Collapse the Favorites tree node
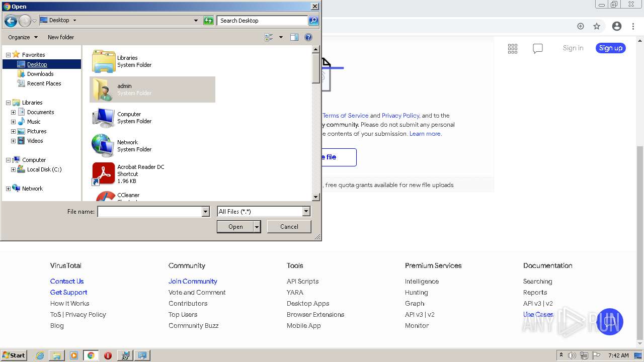 pos(8,55)
